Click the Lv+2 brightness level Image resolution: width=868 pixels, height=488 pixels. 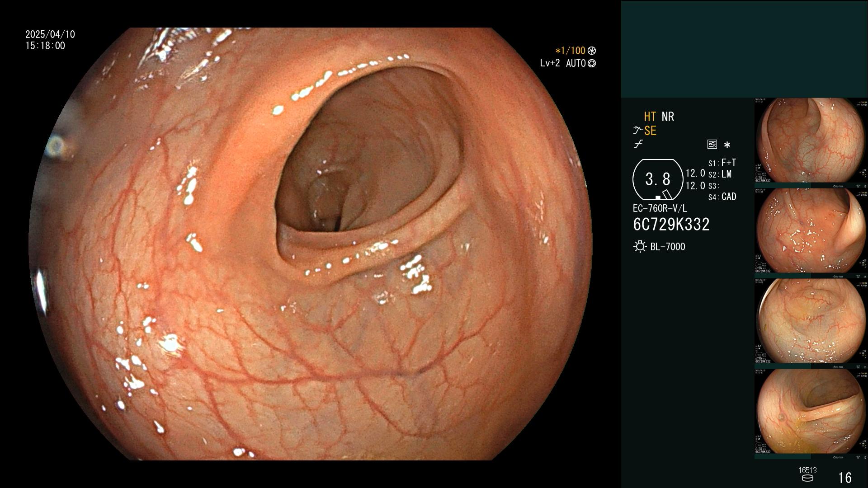[550, 63]
